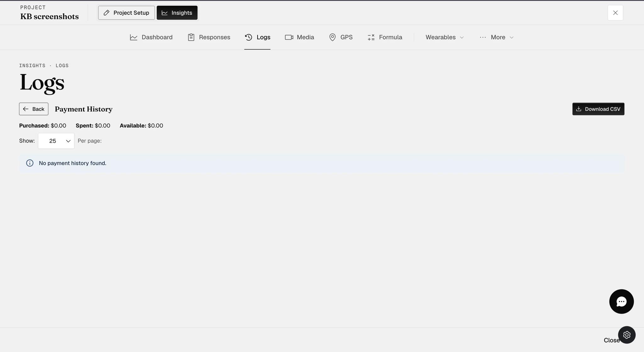Click the chart icon in Insights button

click(x=164, y=13)
